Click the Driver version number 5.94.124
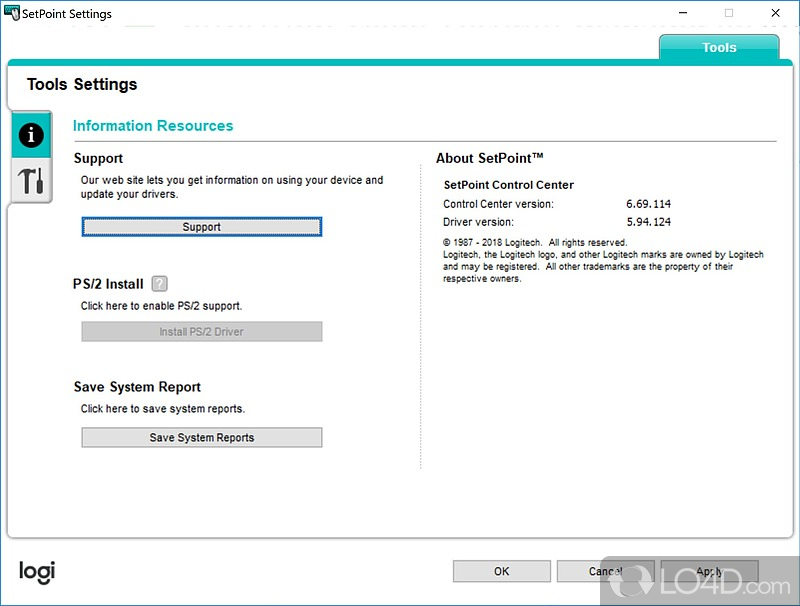The width and height of the screenshot is (800, 606). (648, 222)
